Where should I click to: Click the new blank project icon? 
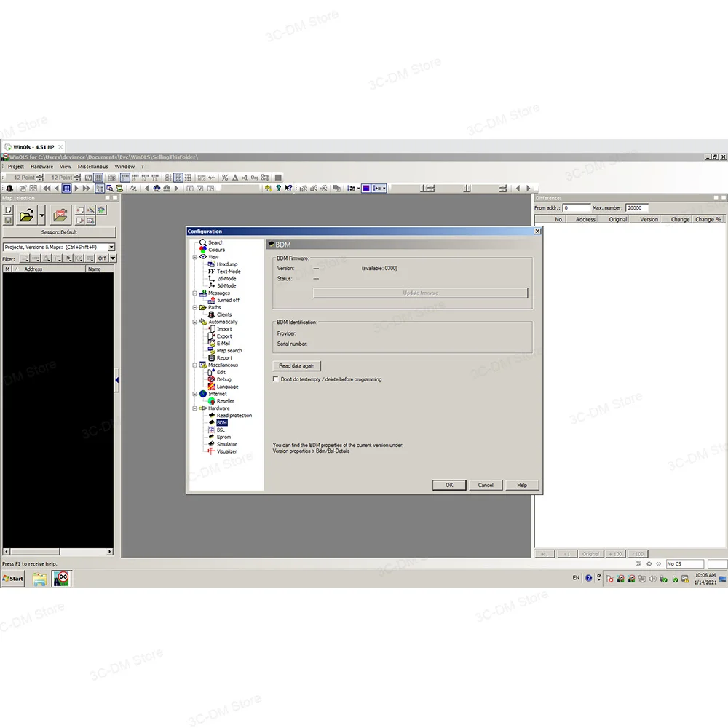[8, 210]
